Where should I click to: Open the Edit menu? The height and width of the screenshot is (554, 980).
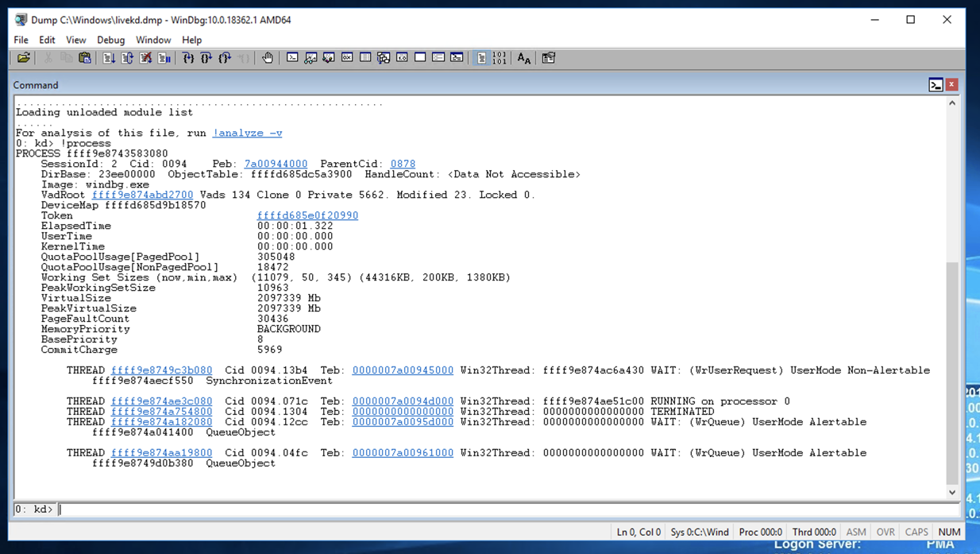[47, 40]
